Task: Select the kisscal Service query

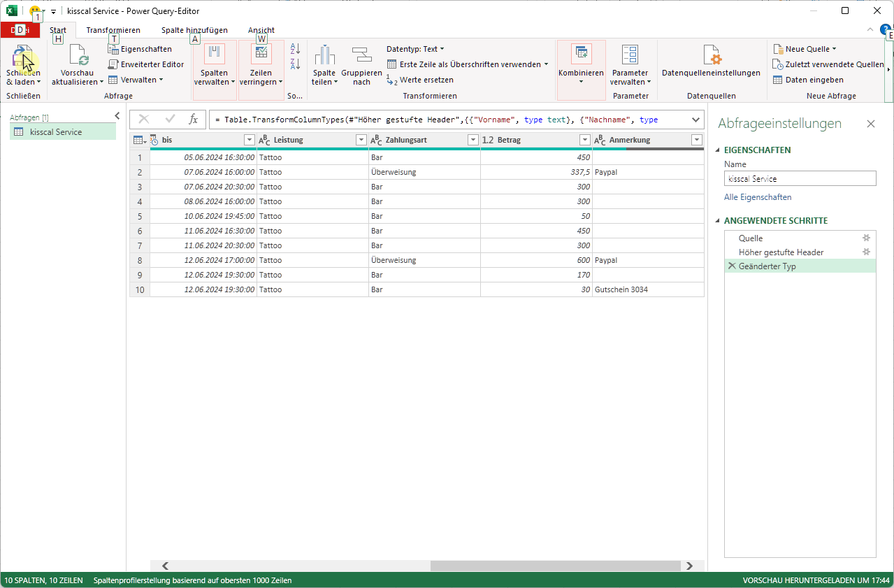Action: tap(63, 131)
